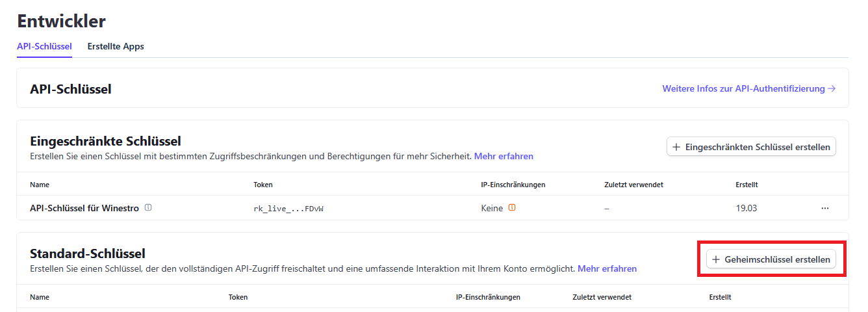This screenshot has height=312, width=868.
Task: Open Mehr erfahren link under Eingeschränkte Schlüssel
Action: (x=504, y=156)
